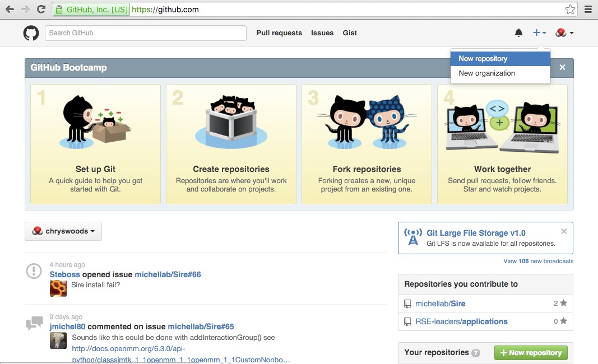Screen dimensions: 598x364
Task: Click the book icon beside michellab/Sire
Action: click(x=407, y=304)
